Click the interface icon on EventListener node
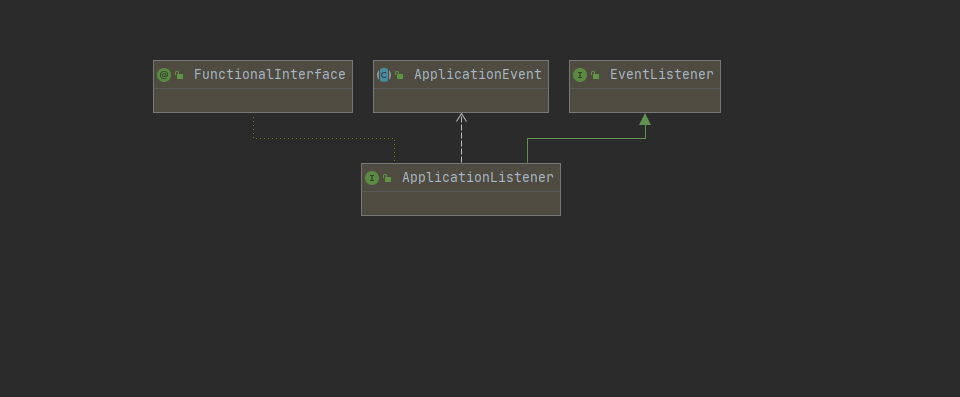The width and height of the screenshot is (960, 397). click(x=580, y=75)
